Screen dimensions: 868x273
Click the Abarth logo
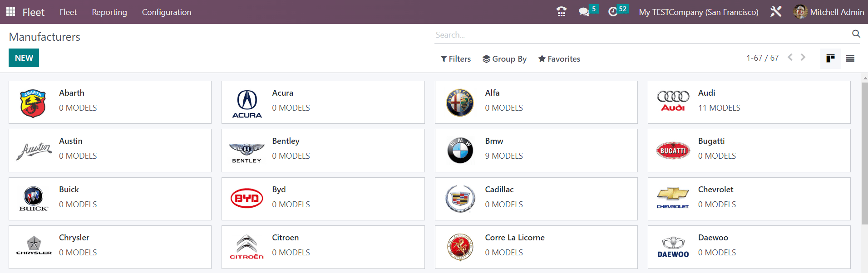[x=33, y=103]
